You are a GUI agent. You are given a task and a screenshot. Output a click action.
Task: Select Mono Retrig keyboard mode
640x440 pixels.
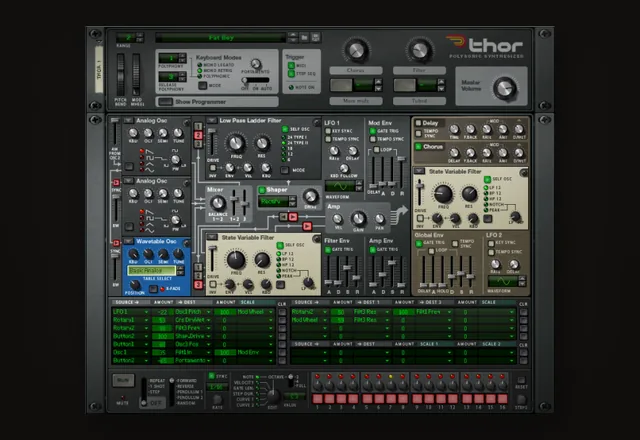tap(200, 71)
